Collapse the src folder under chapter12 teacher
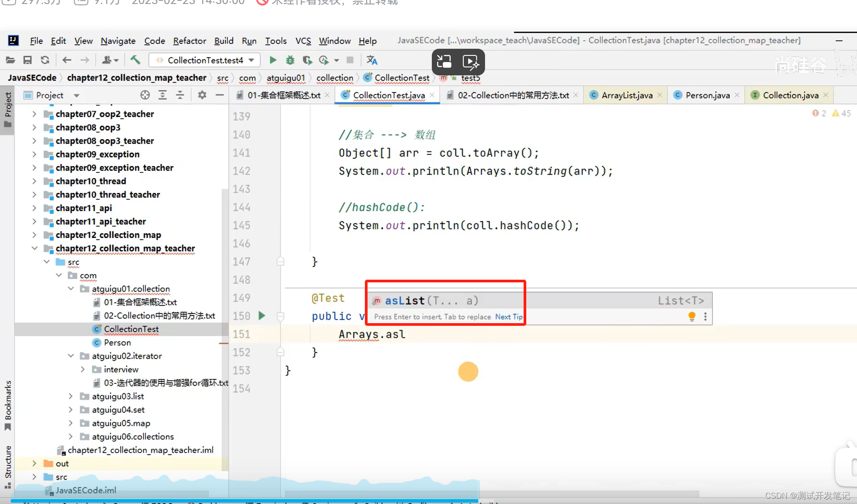857x504 pixels. [x=47, y=262]
